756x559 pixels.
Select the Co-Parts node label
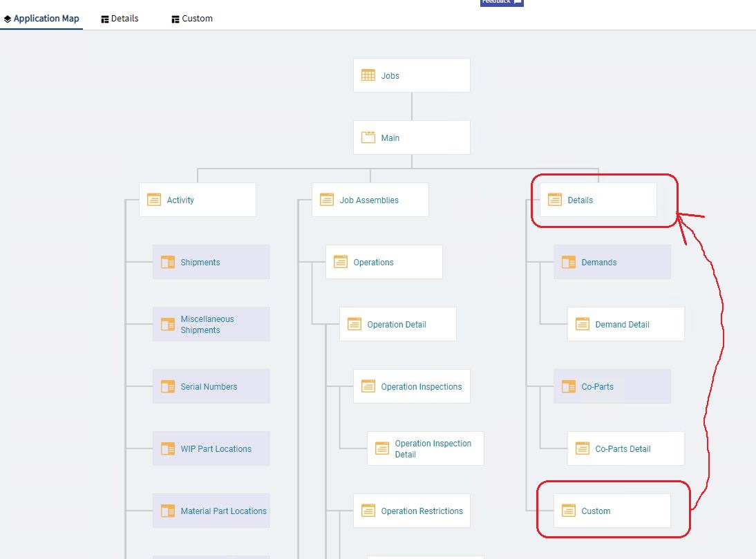pyautogui.click(x=597, y=386)
